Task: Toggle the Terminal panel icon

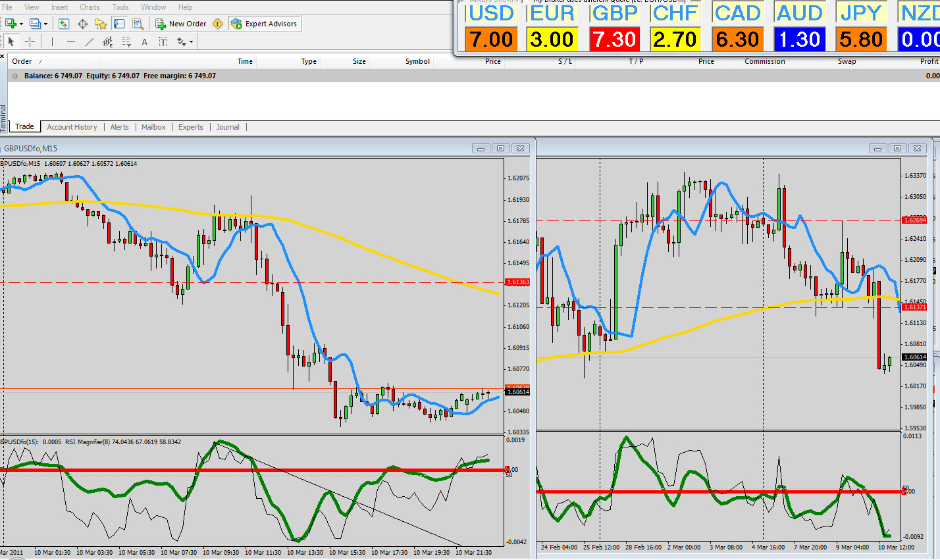Action: point(119,24)
